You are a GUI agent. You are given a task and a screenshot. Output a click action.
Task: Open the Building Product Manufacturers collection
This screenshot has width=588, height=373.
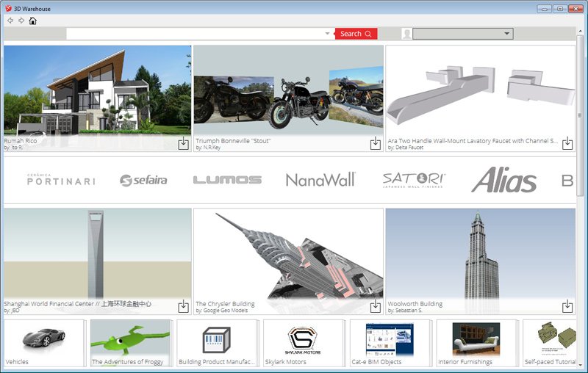(217, 343)
